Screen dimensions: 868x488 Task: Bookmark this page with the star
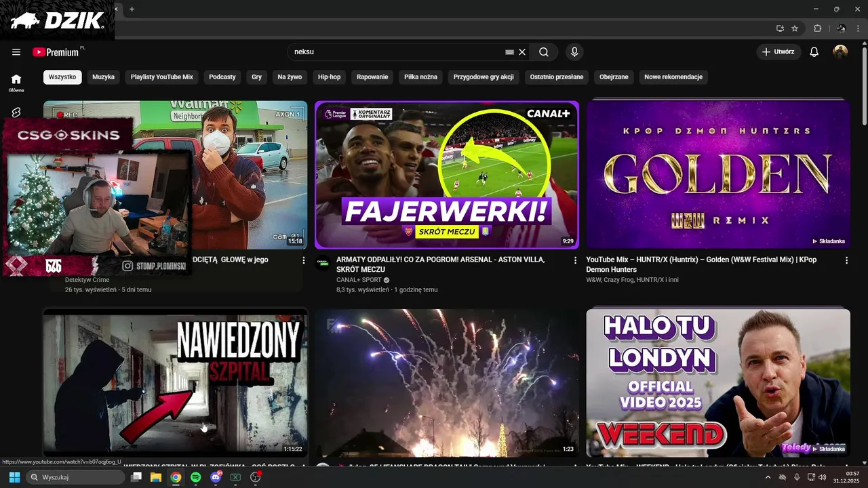795,28
